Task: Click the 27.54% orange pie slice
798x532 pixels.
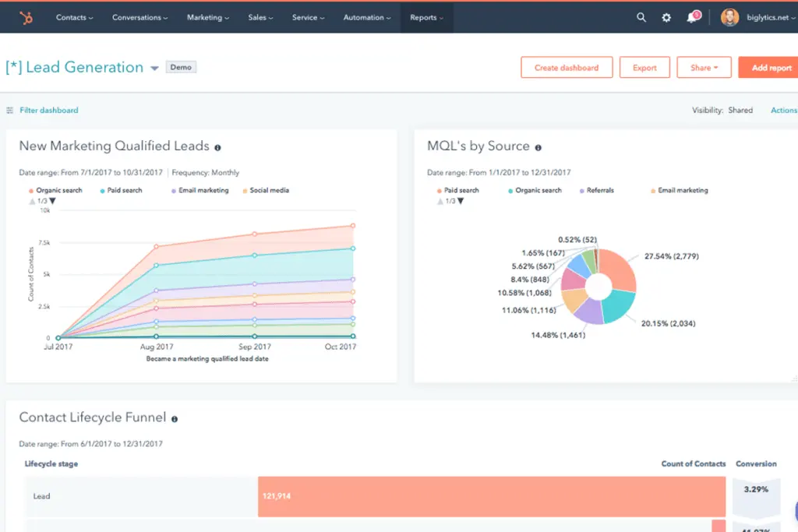Action: click(x=620, y=267)
